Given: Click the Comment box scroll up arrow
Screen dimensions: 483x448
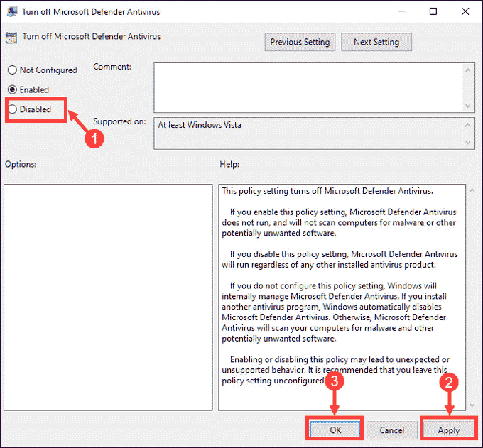Looking at the screenshot, I should point(467,70).
